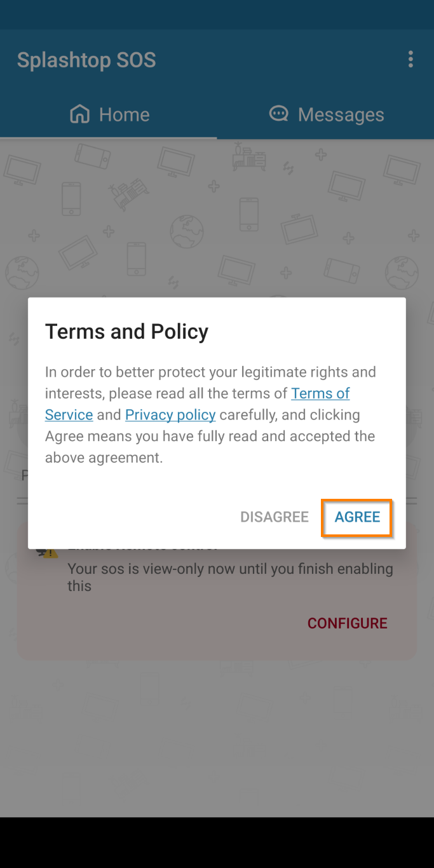Tap the three-dot overflow menu icon

(410, 58)
